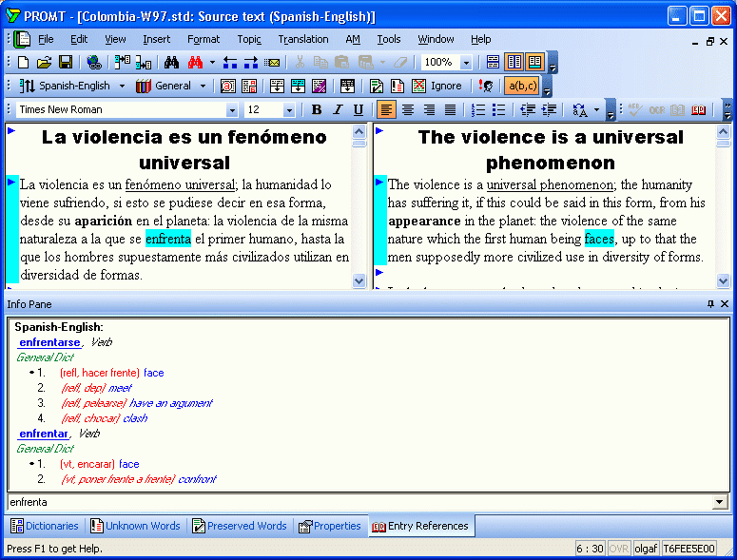Switch to the Unknown Words tab
Image resolution: width=737 pixels, height=560 pixels.
pyautogui.click(x=136, y=526)
